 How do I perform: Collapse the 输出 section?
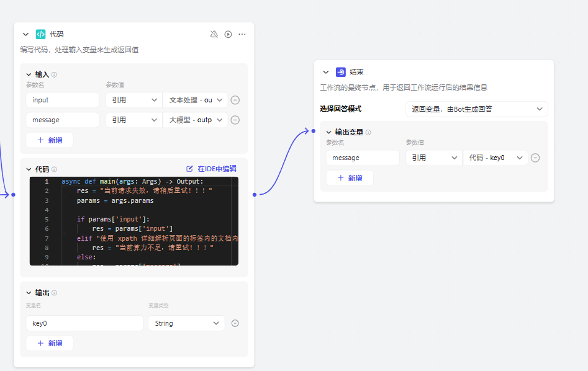[29, 293]
